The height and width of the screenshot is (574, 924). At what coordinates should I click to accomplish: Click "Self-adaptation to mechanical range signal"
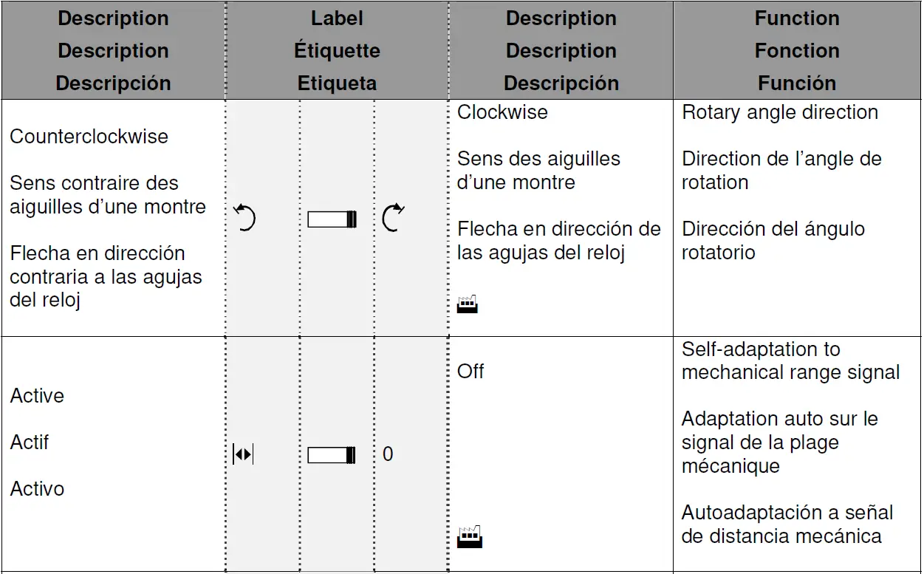pyautogui.click(x=790, y=361)
